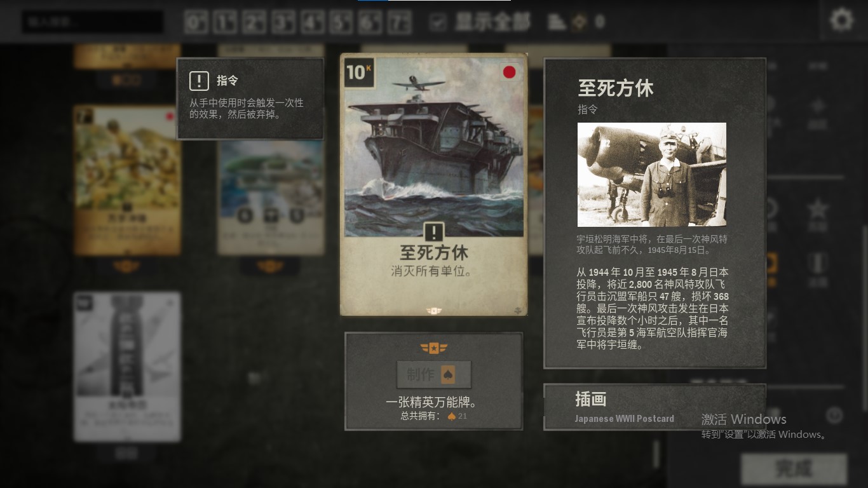The width and height of the screenshot is (868, 488).
Task: Click the historical photo of the admiral
Action: 652,175
